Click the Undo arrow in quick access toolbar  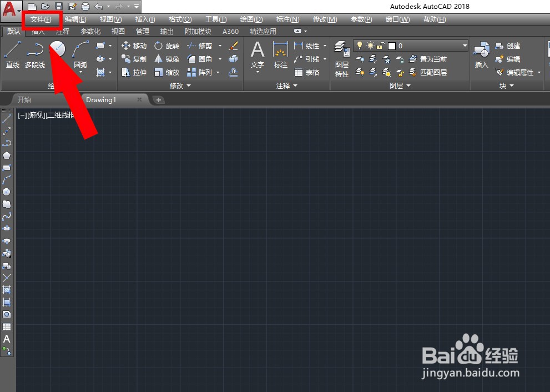pos(99,6)
